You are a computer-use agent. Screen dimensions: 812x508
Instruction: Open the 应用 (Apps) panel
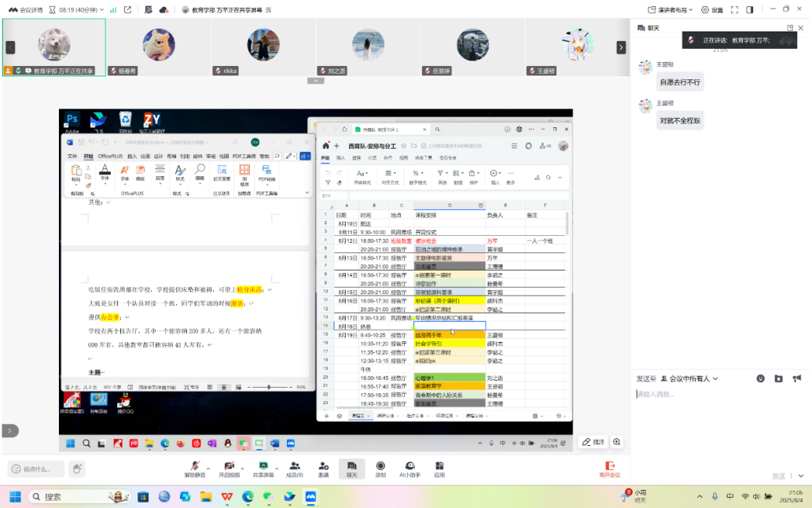[439, 469]
